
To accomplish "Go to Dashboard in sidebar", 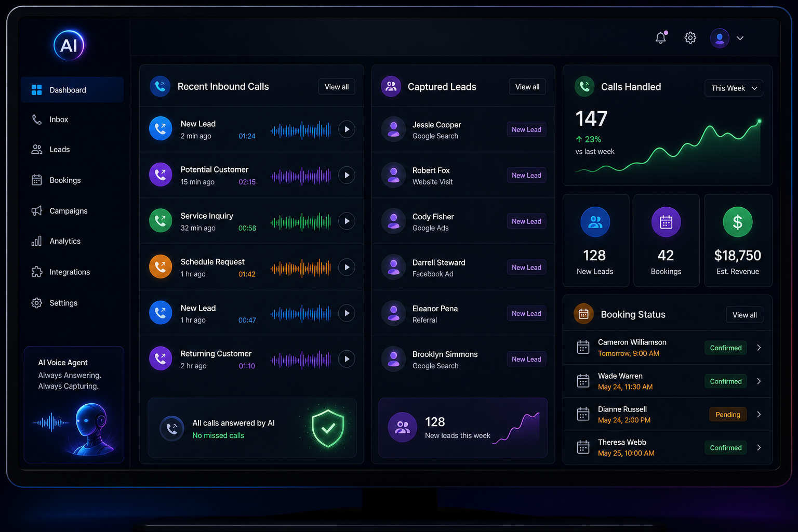I will pos(72,90).
